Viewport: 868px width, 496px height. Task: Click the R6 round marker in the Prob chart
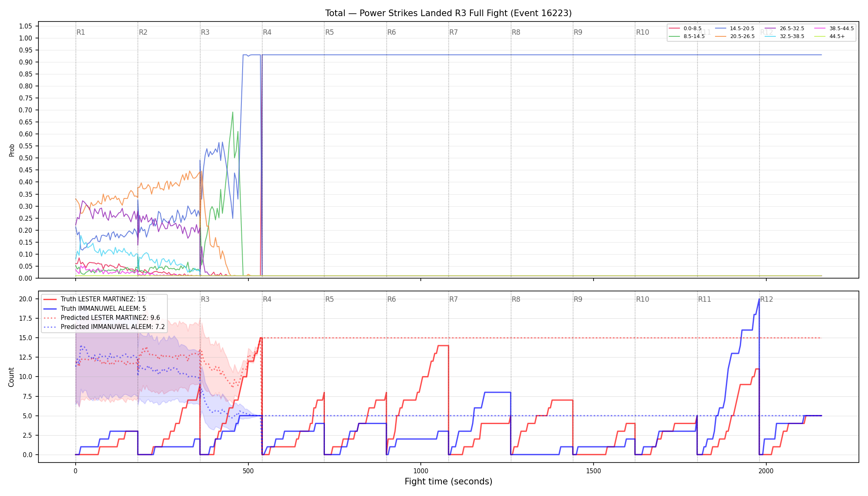point(391,32)
